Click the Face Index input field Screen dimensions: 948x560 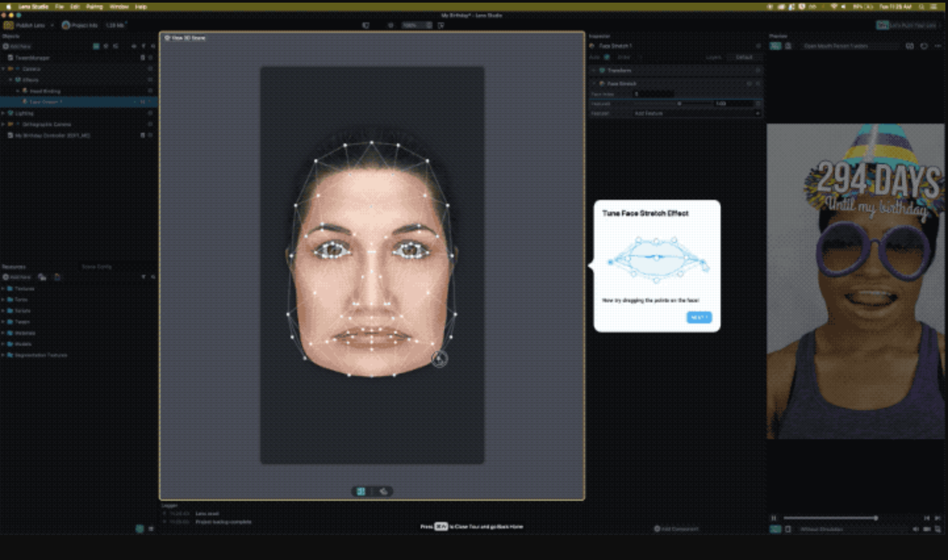652,94
